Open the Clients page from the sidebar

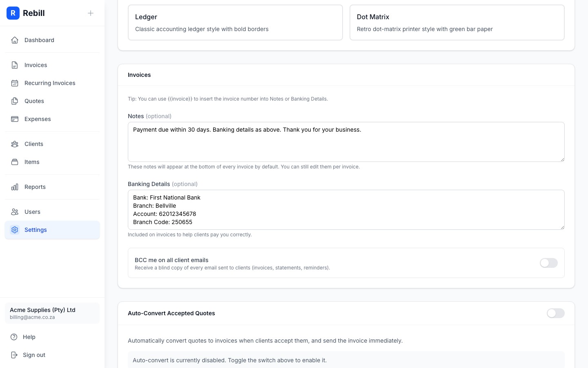tap(33, 144)
